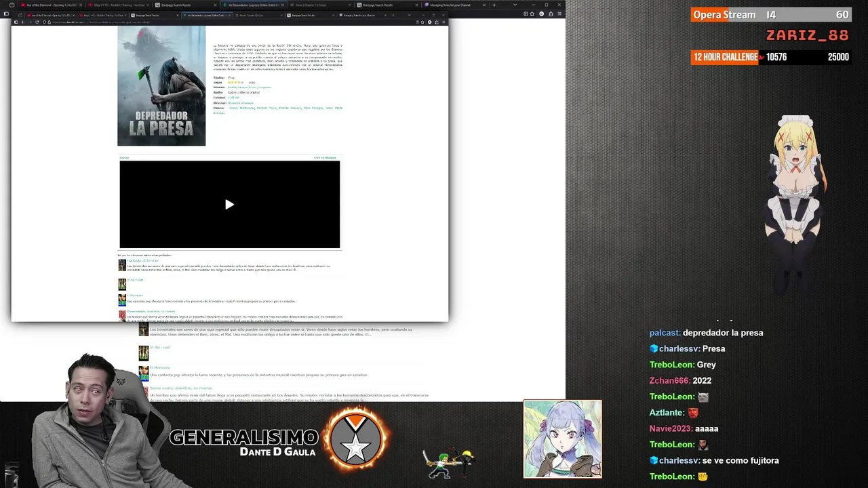Open the El Momento link in background page
The image size is (868, 488).
point(160,367)
